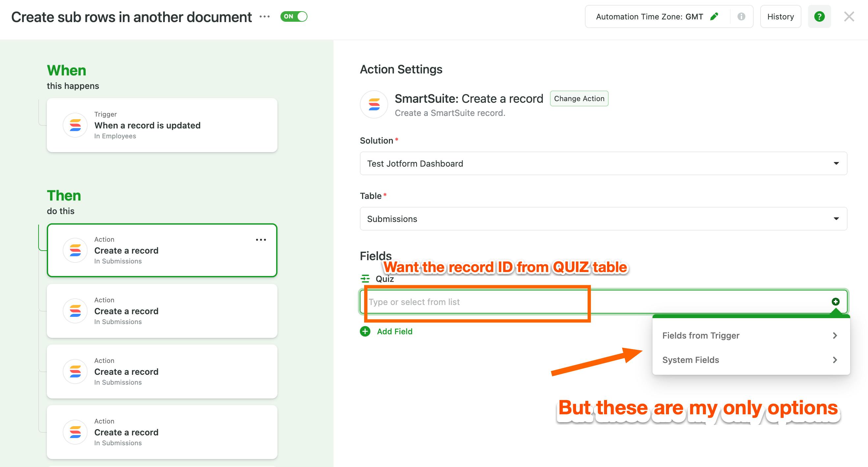This screenshot has height=467, width=868.
Task: Edit automation time zone pencil icon
Action: [x=714, y=16]
